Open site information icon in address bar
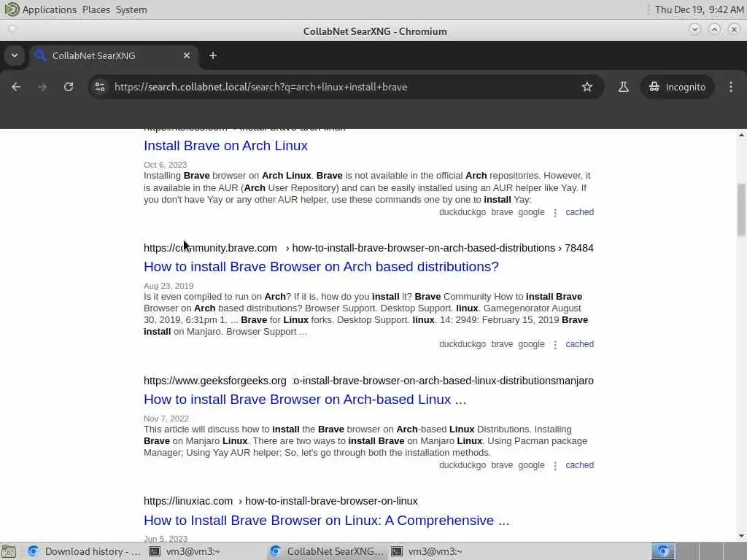 (x=100, y=87)
